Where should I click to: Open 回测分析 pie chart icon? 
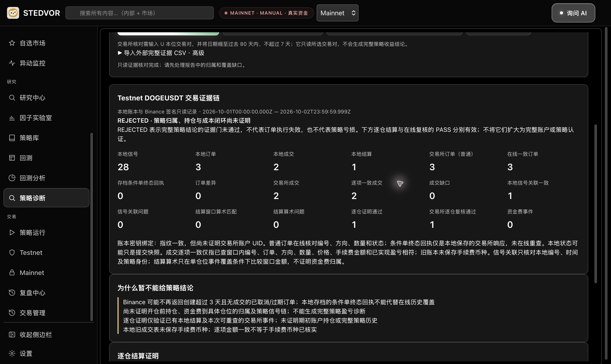(12, 178)
